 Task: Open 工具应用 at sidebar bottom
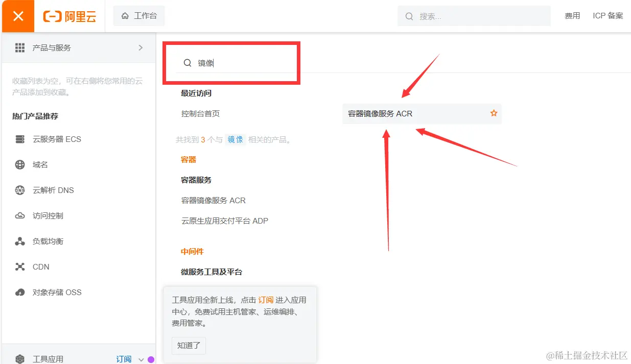(x=48, y=359)
